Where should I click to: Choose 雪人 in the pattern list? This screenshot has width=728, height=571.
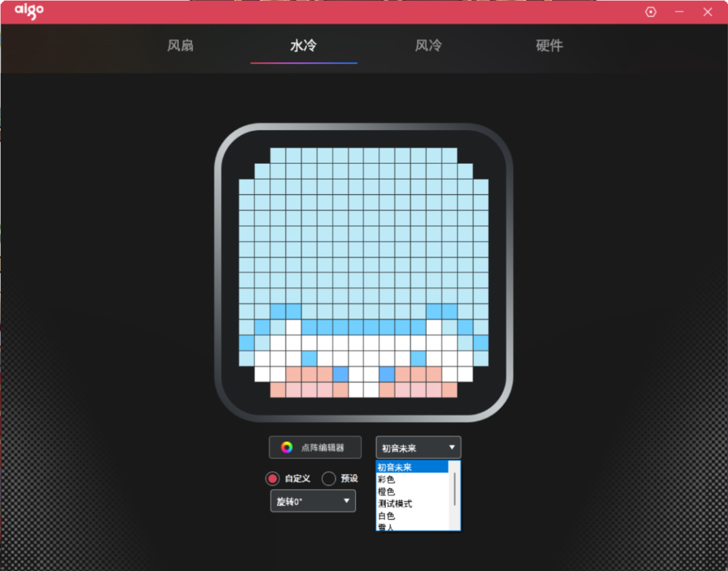click(412, 527)
